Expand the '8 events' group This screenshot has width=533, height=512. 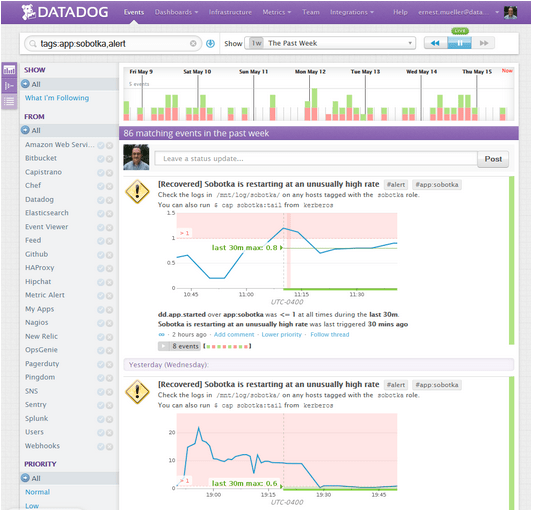[x=179, y=346]
